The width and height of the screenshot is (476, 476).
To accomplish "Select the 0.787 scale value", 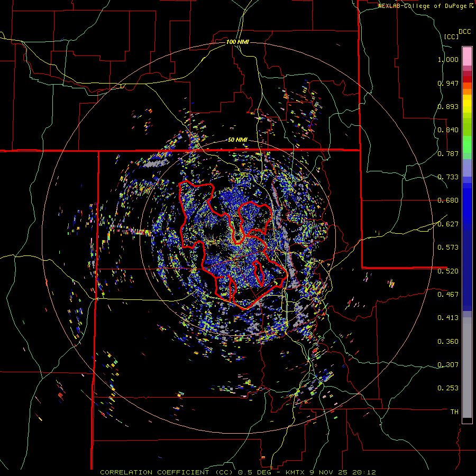I will [x=448, y=153].
